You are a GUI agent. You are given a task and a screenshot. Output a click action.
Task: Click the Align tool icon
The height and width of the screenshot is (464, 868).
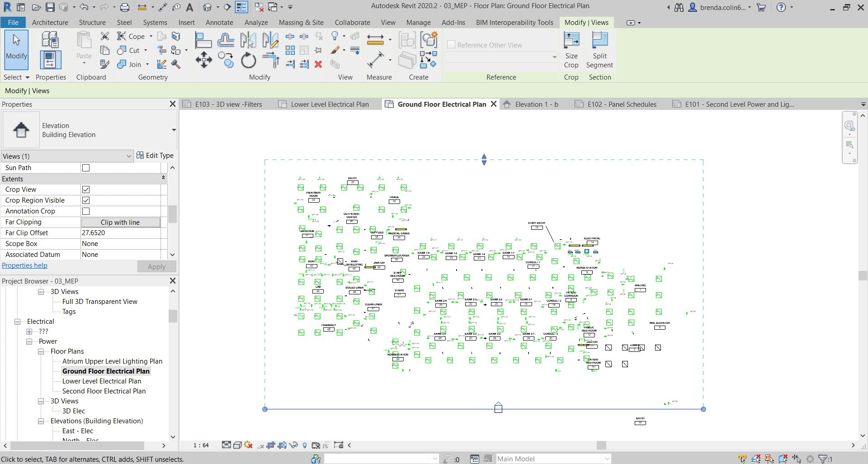[203, 40]
